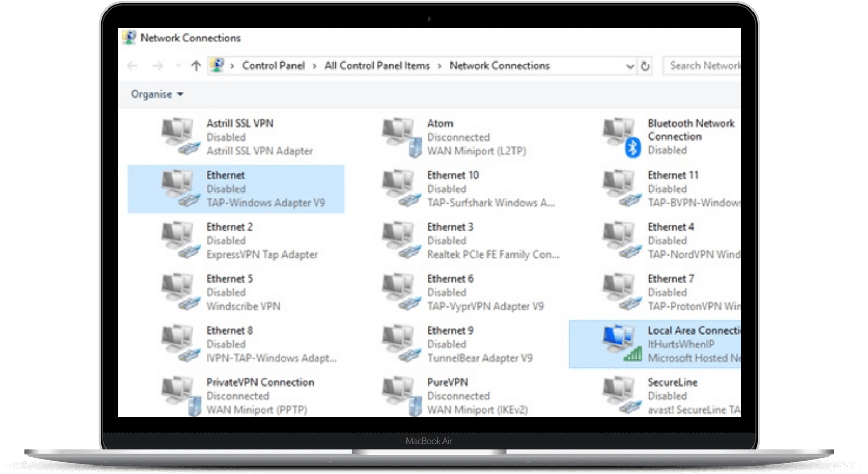868x474 pixels.
Task: Select the SecureLine adapter icon
Action: [621, 396]
